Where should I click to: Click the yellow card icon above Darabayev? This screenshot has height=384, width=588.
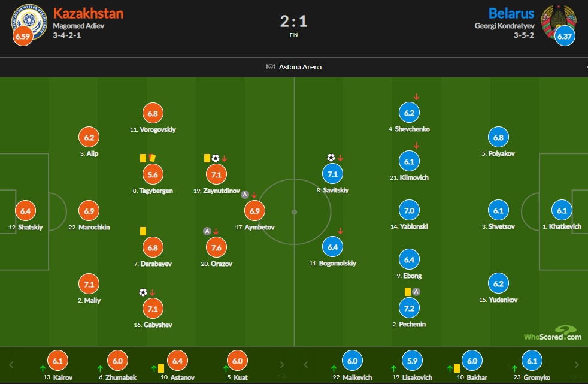(x=143, y=231)
